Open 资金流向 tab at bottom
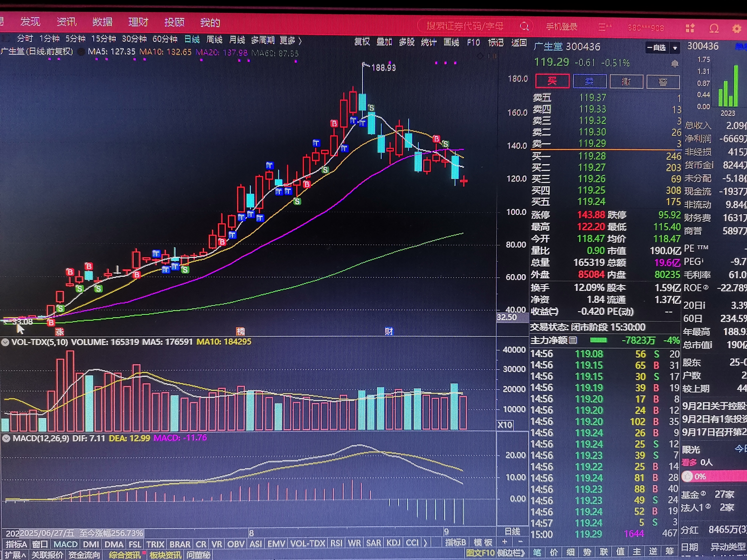The image size is (747, 560). 84,555
